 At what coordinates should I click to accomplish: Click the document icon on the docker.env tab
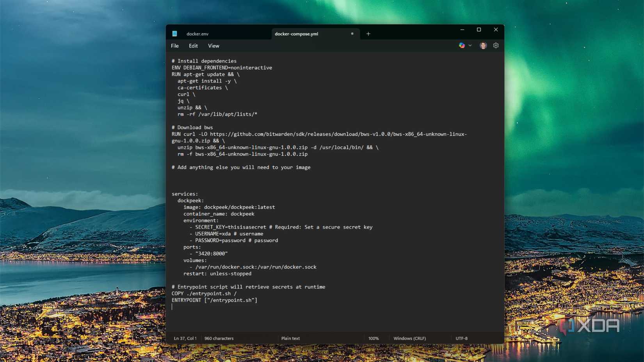click(x=175, y=34)
